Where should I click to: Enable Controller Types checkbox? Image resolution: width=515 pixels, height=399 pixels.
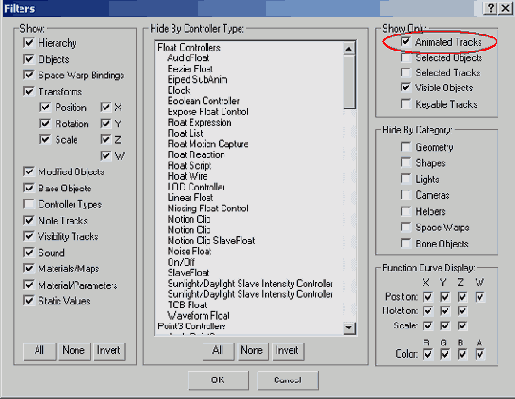click(29, 204)
